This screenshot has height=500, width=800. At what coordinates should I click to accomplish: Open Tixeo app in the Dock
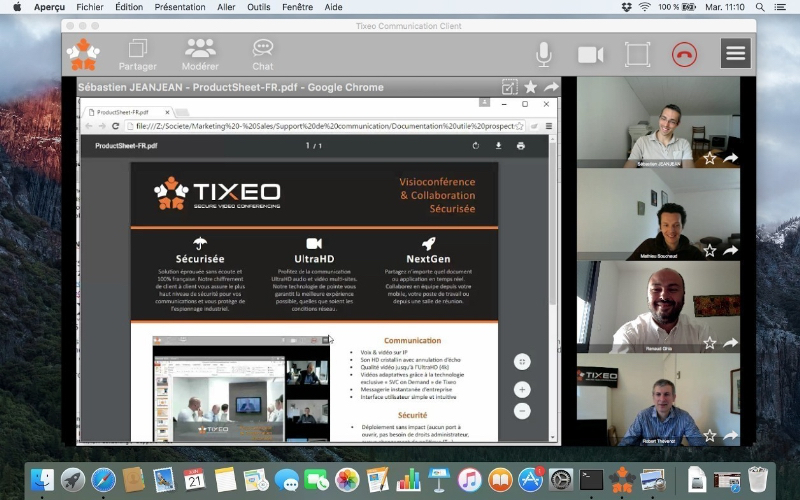coord(622,480)
